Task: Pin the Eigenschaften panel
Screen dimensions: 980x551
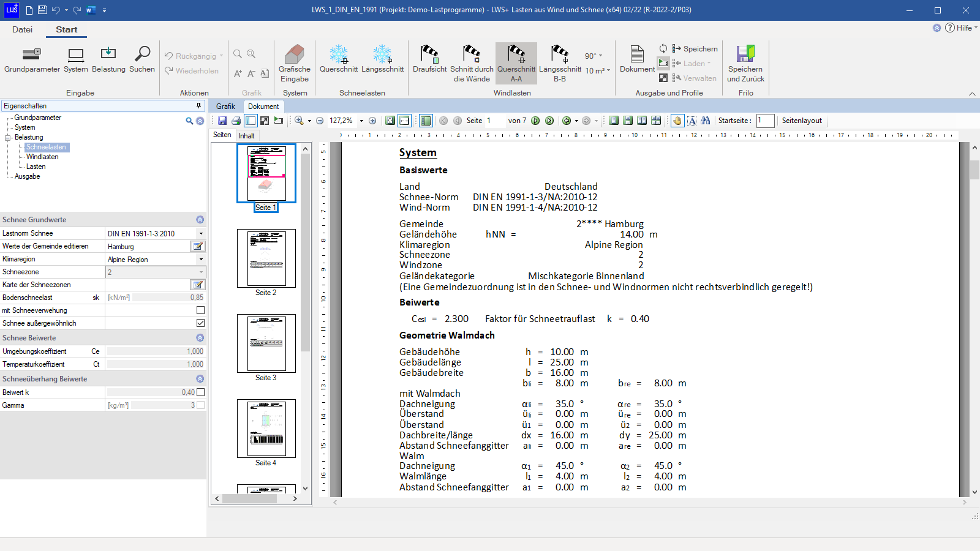Action: (198, 106)
